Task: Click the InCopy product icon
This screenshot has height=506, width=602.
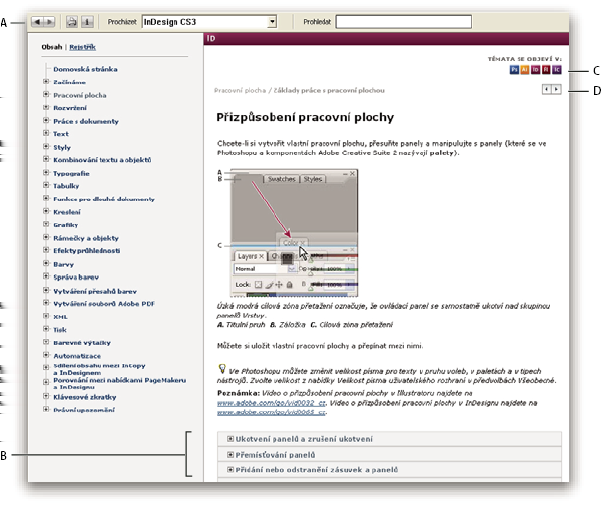Action: tap(556, 69)
